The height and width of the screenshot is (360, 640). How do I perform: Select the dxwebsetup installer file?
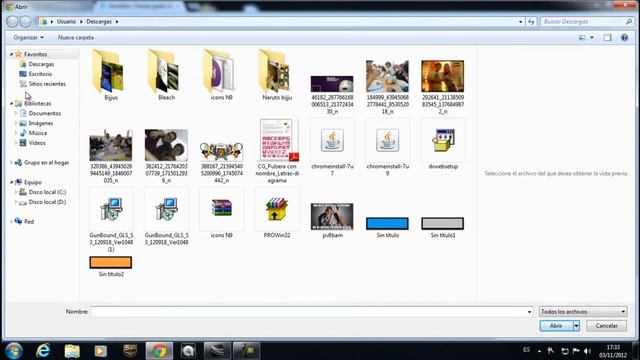443,144
